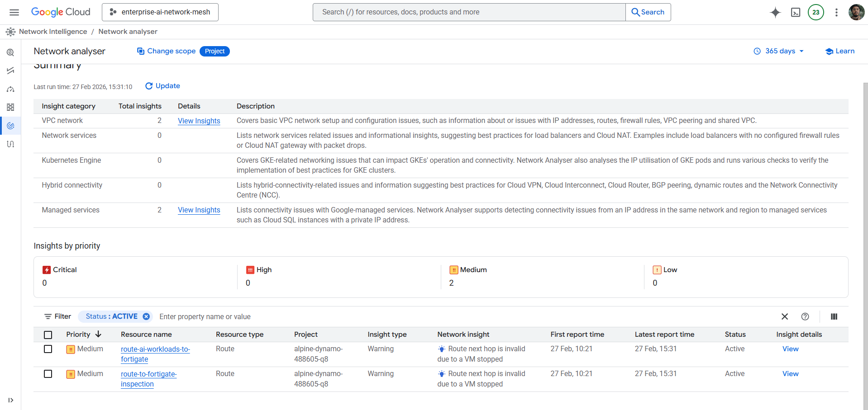The height and width of the screenshot is (410, 868).
Task: Open the main navigation hamburger menu
Action: point(14,12)
